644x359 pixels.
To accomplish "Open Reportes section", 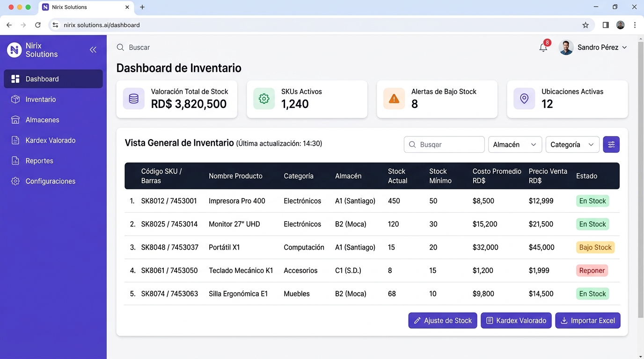I will 53,161.
